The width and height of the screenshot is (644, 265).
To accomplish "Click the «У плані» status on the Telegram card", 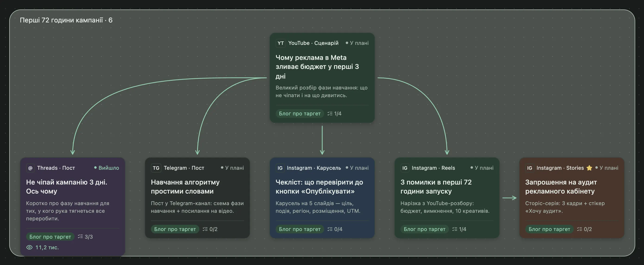I will point(232,168).
